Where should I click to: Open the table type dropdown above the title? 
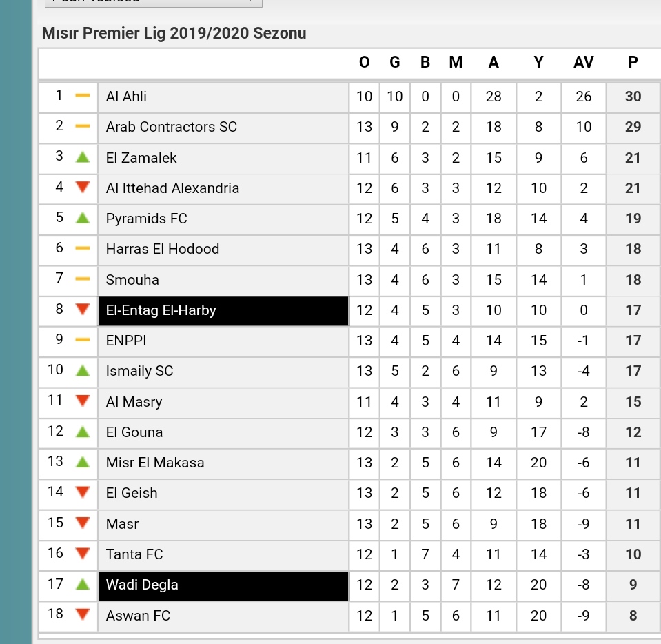(154, 2)
